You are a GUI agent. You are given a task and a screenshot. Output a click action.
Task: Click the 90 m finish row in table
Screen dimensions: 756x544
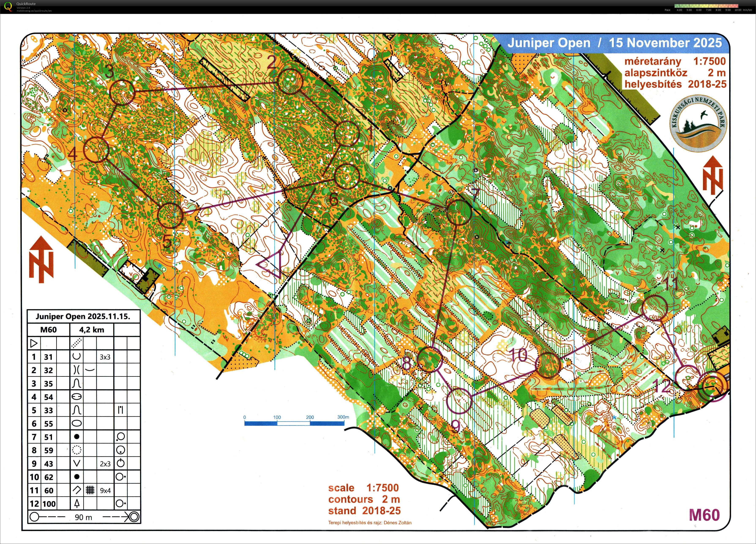[83, 517]
